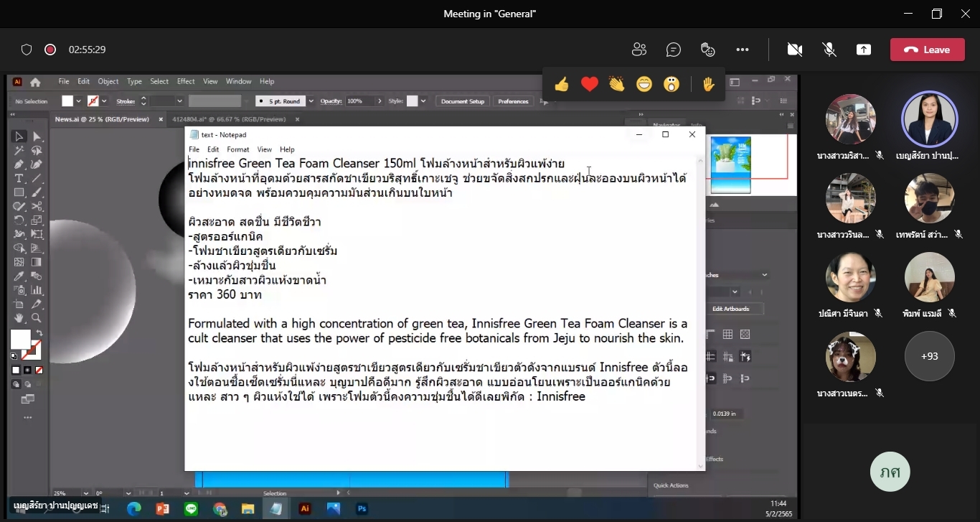This screenshot has height=522, width=980.
Task: Open the stroke color dropdown arrow
Action: 104,101
